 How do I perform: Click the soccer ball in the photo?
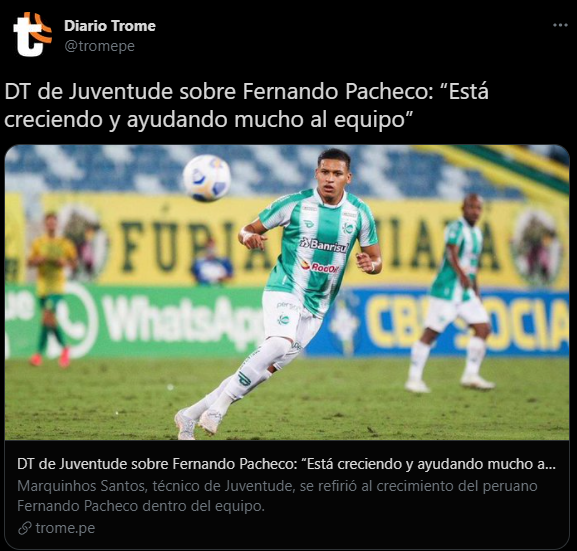[x=207, y=178]
